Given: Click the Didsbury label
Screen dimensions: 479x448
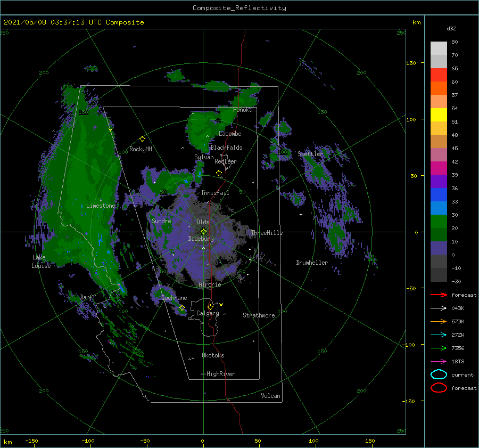Looking at the screenshot, I should pos(201,239).
